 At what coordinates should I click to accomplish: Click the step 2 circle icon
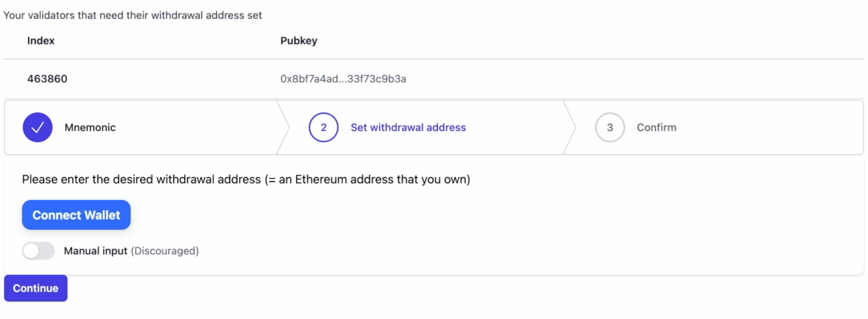(x=323, y=127)
